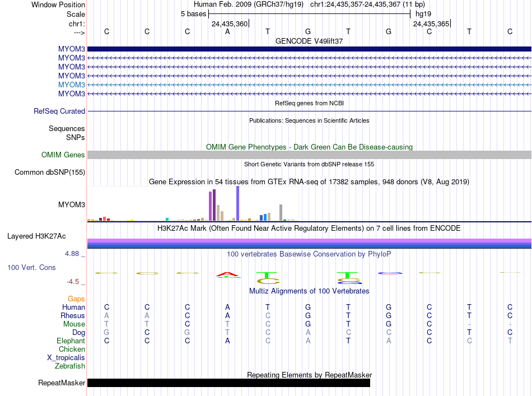
Task: Click the ---> strand direction arrow label
Action: click(x=80, y=32)
